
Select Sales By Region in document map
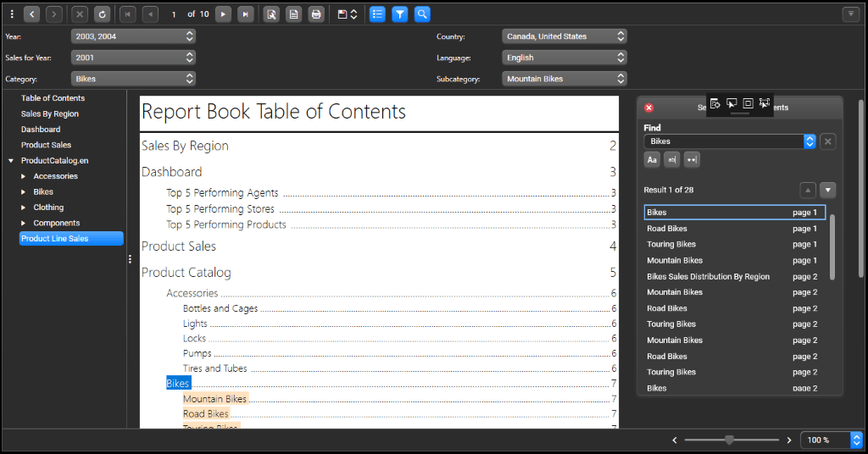50,113
